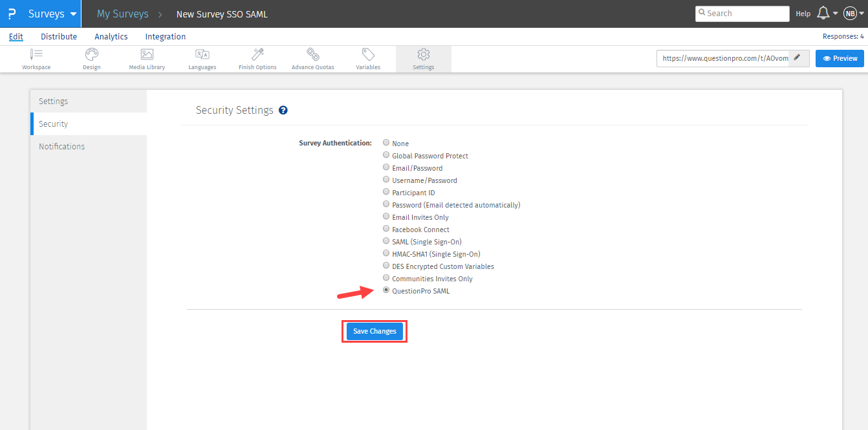The width and height of the screenshot is (868, 430).
Task: Click the Preview button
Action: pyautogui.click(x=840, y=58)
